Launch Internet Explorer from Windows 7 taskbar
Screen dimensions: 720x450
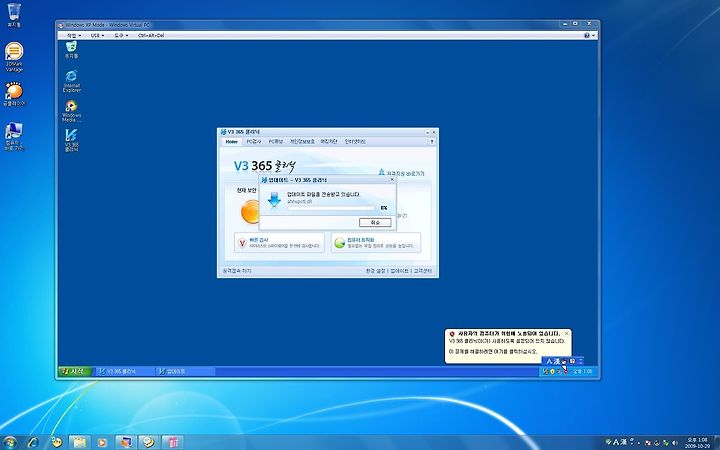point(33,442)
